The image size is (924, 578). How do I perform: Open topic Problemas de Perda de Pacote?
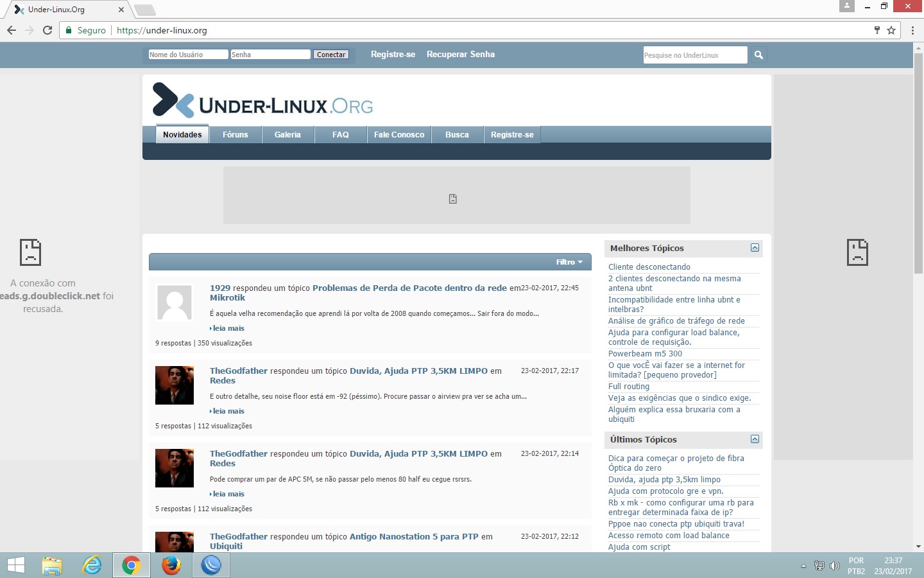[x=409, y=288]
